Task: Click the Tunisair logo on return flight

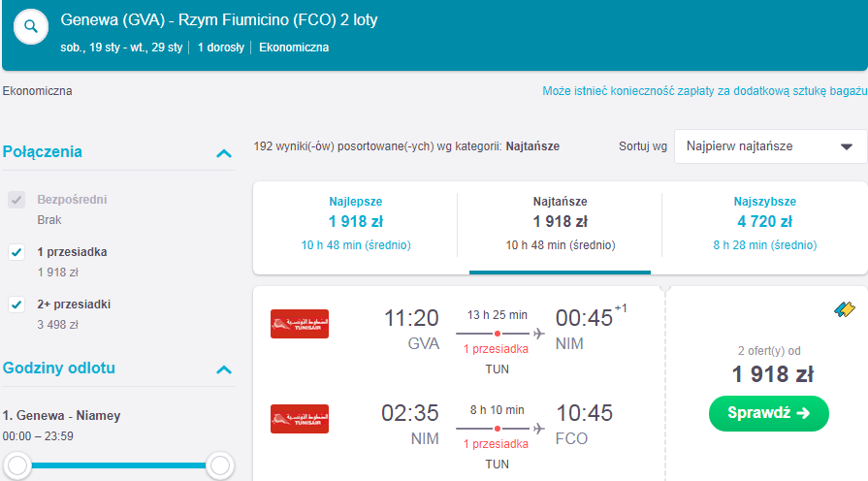Action: point(300,419)
